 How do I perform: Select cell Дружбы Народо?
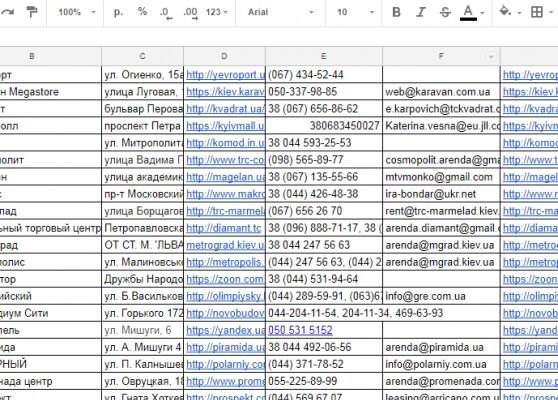(142, 279)
